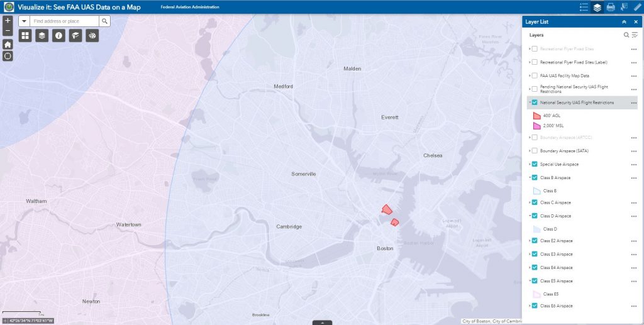Viewport: 644px width, 325px height.
Task: Click smaller red restricted area near harbor
Action: tap(395, 223)
